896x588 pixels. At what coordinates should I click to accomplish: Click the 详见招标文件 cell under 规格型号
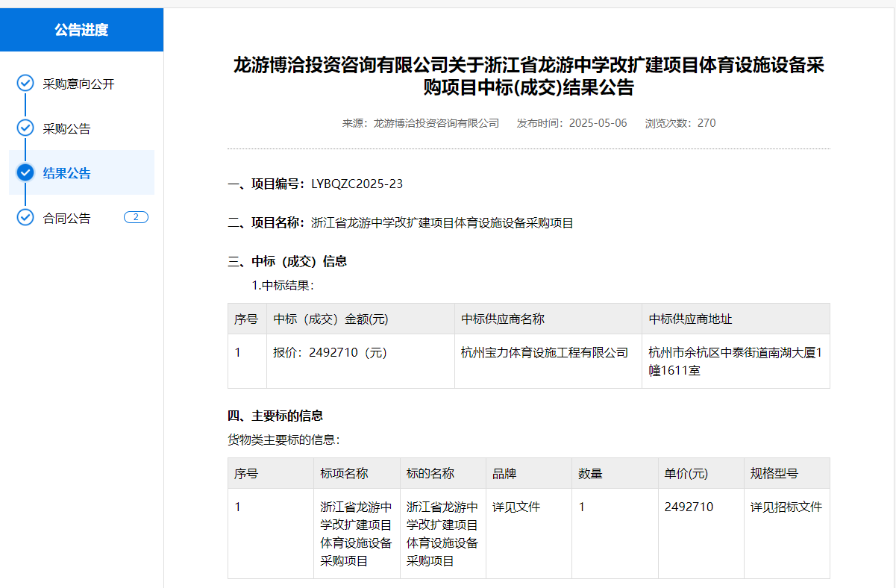coord(786,507)
